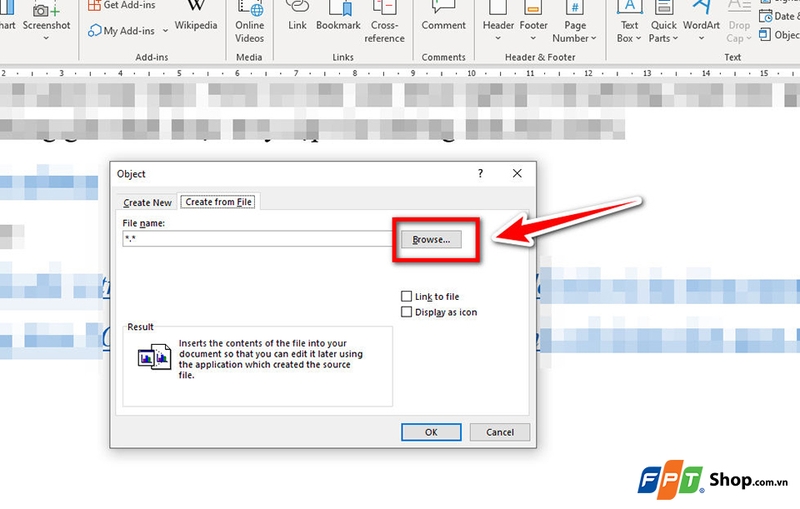
Task: Open the Page Number menu
Action: coord(574,22)
